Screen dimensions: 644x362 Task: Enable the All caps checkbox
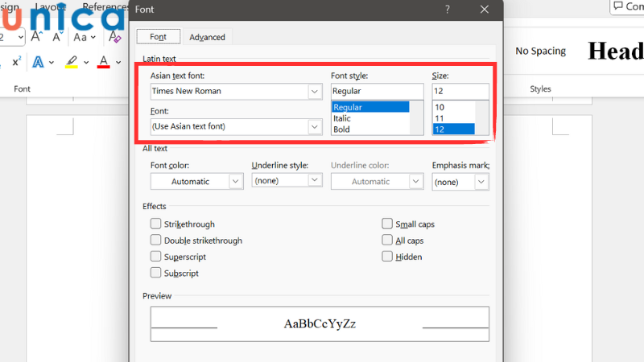pos(387,240)
